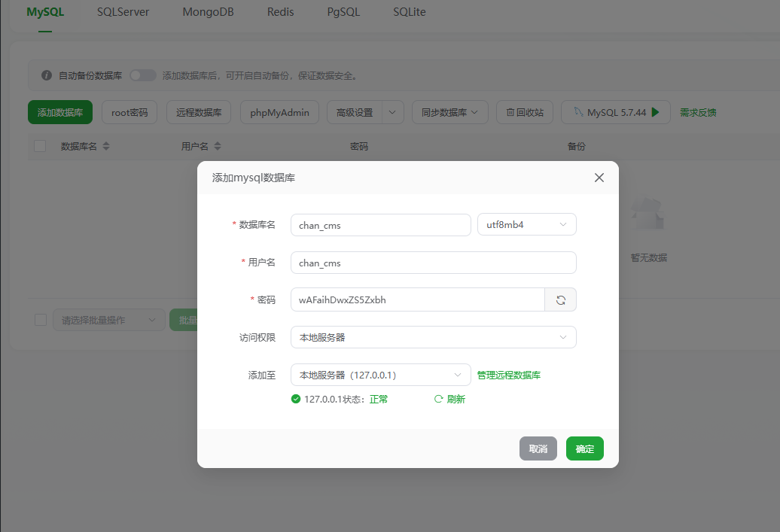Viewport: 780px width, 532px height.
Task: Expand the 同步数据库 dropdown button
Action: coord(449,112)
